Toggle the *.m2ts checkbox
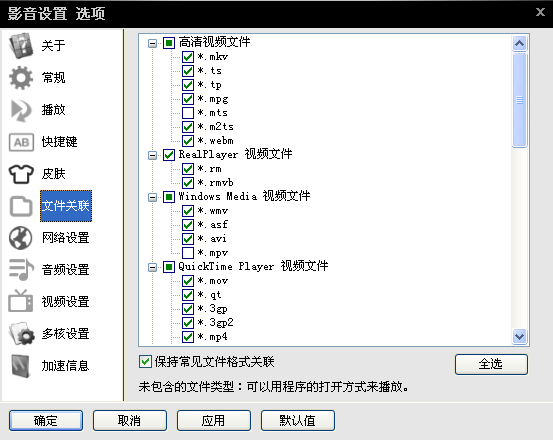The image size is (553, 440). [x=188, y=127]
